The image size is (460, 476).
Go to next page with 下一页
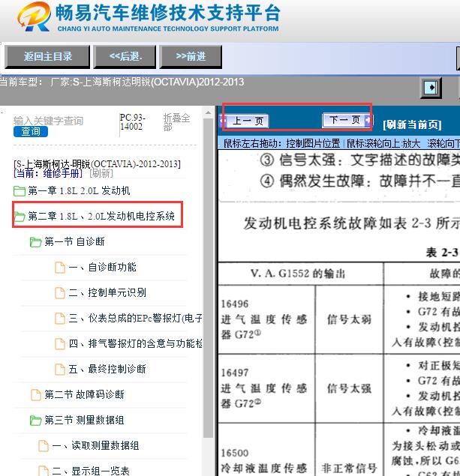(x=347, y=120)
